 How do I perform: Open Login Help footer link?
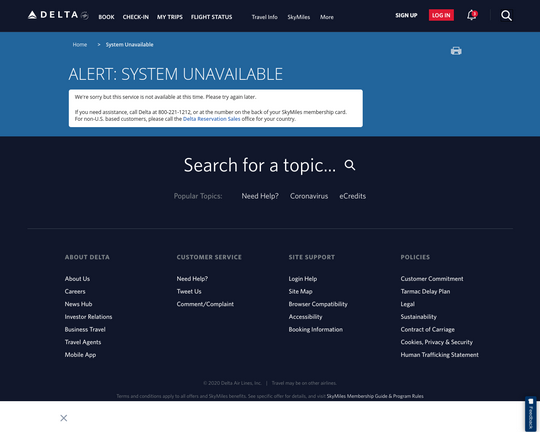coord(303,279)
